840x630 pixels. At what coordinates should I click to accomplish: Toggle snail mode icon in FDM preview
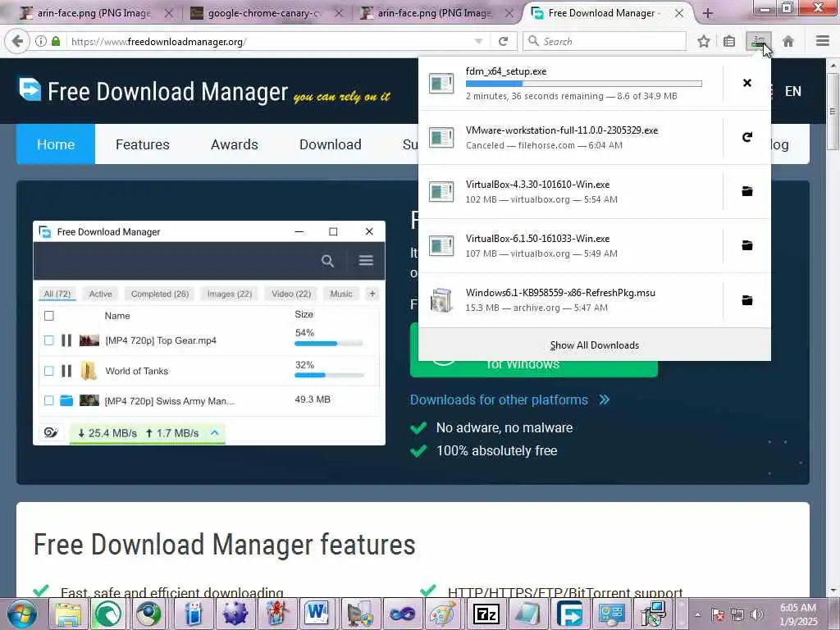pyautogui.click(x=51, y=433)
